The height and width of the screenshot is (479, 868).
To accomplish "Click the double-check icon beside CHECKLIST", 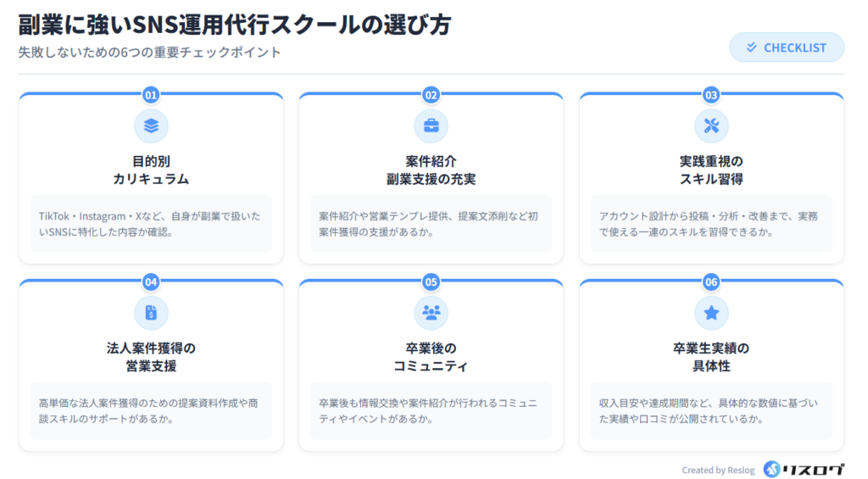I will (751, 47).
